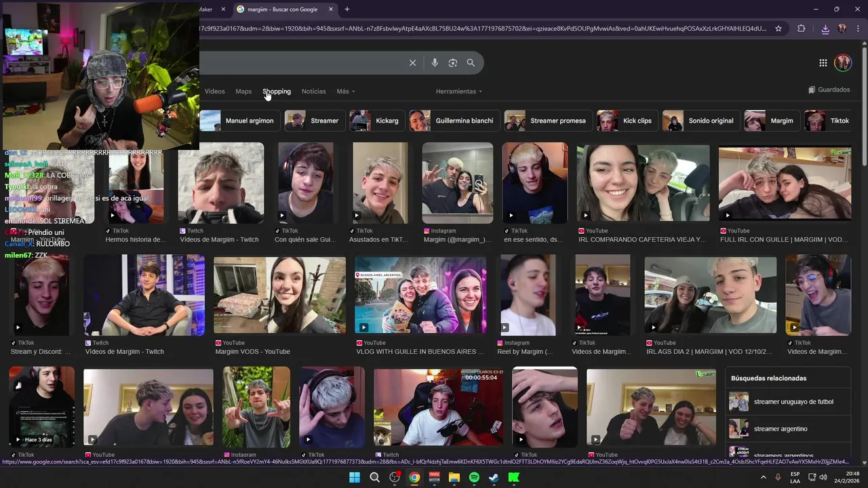This screenshot has width=868, height=488.
Task: Open the Asustados en TikT... image
Action: click(380, 183)
